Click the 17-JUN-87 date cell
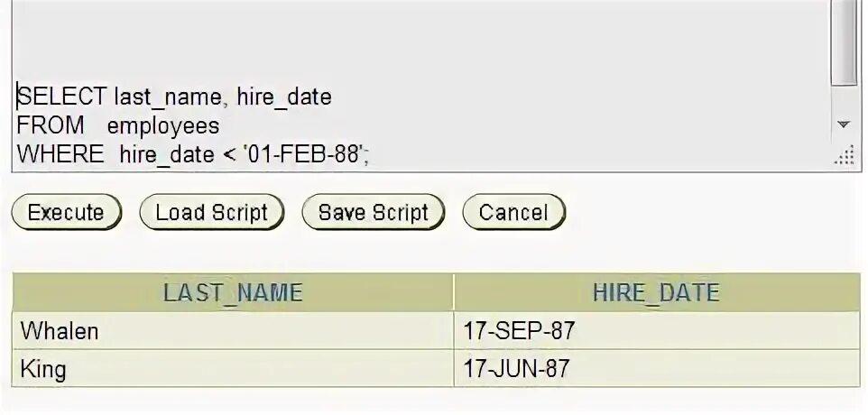This screenshot has height=415, width=868. [657, 368]
